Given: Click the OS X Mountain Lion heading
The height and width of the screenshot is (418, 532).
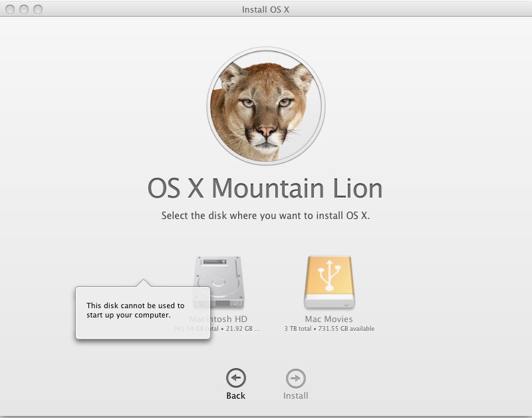Looking at the screenshot, I should (265, 189).
